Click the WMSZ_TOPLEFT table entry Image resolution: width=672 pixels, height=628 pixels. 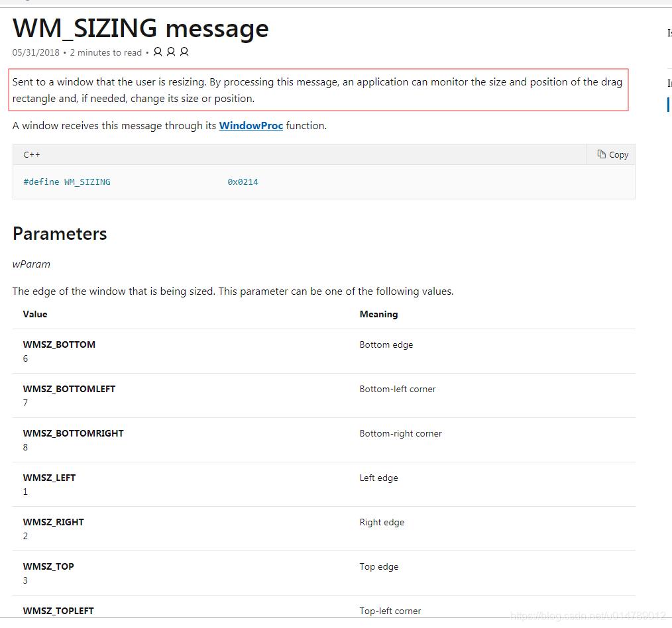[58, 610]
